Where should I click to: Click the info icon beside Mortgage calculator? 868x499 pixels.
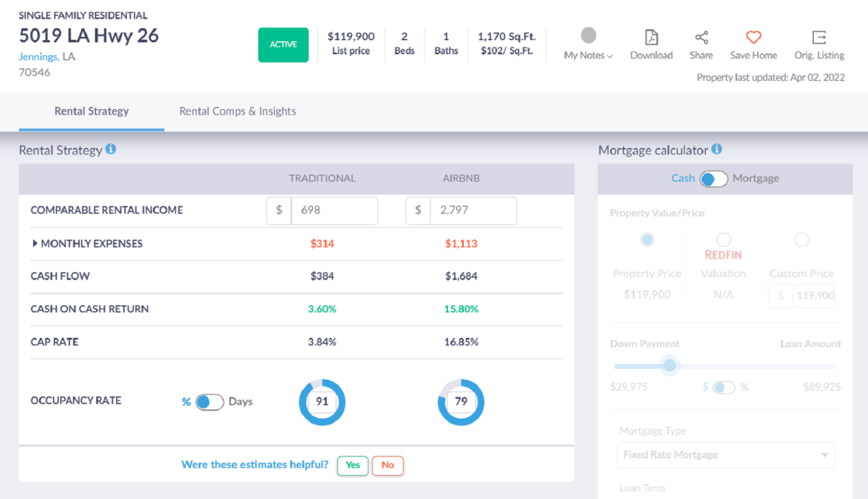click(717, 149)
